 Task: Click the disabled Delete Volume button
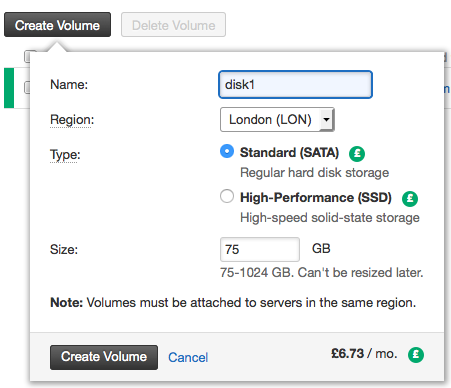(173, 25)
